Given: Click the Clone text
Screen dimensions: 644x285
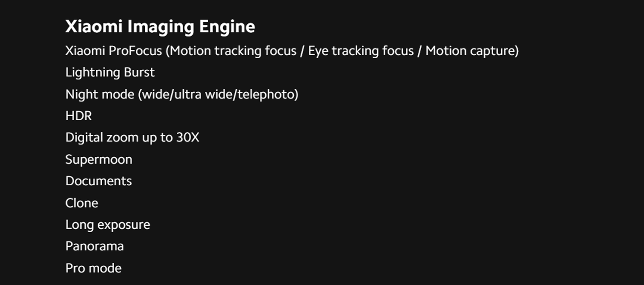Looking at the screenshot, I should pyautogui.click(x=82, y=203).
